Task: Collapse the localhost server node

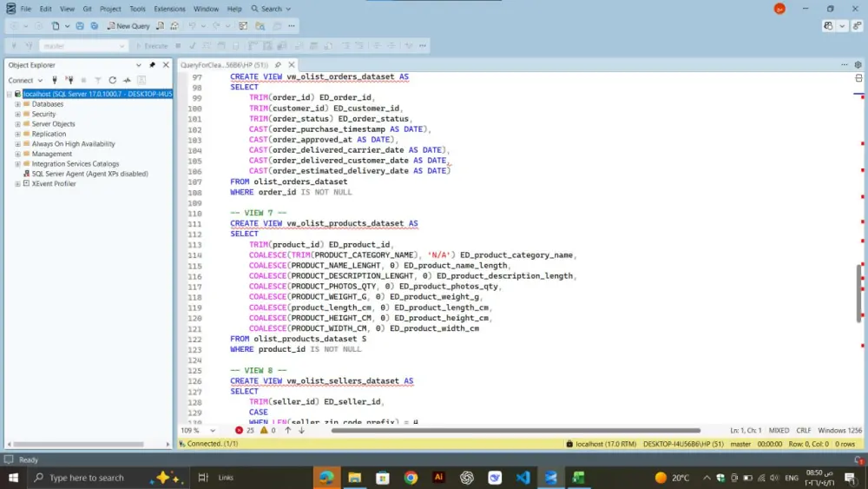Action: pyautogui.click(x=9, y=94)
